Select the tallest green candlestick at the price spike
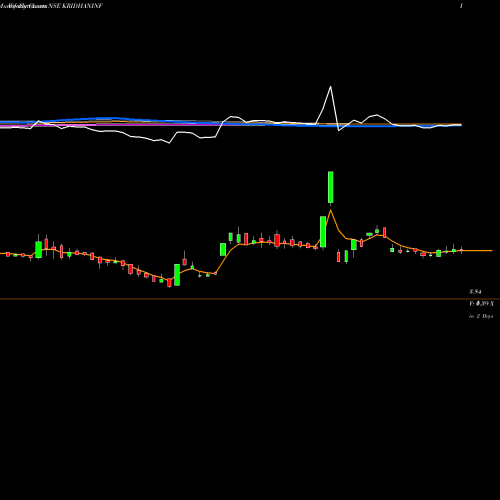Screen dimensions: 500x500 [330, 187]
